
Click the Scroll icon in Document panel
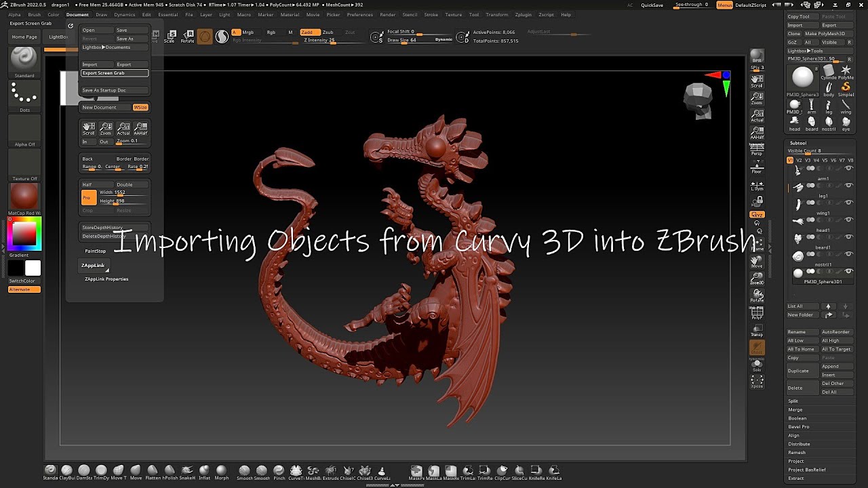pos(89,128)
